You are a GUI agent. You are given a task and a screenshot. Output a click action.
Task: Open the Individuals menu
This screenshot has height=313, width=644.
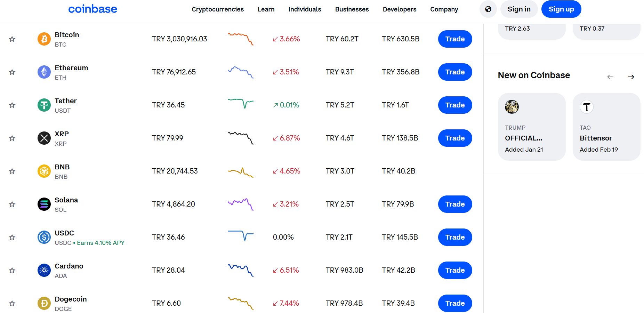[x=305, y=9]
